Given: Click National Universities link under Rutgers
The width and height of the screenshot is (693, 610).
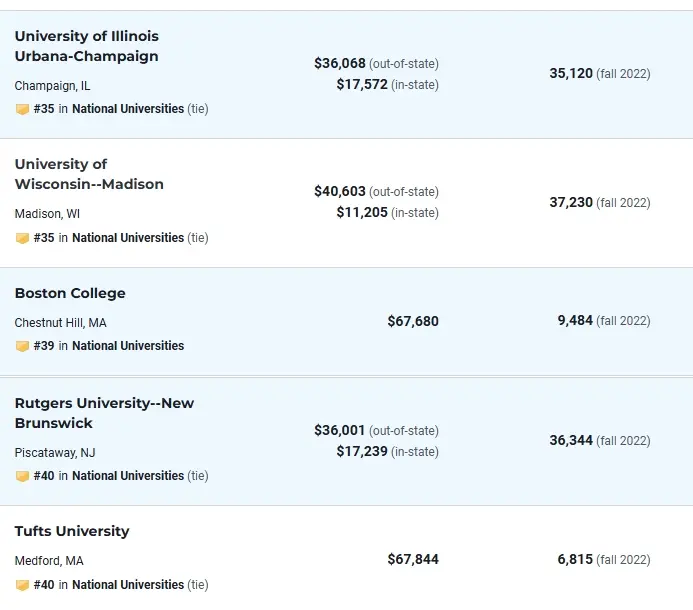Looking at the screenshot, I should 128,476.
